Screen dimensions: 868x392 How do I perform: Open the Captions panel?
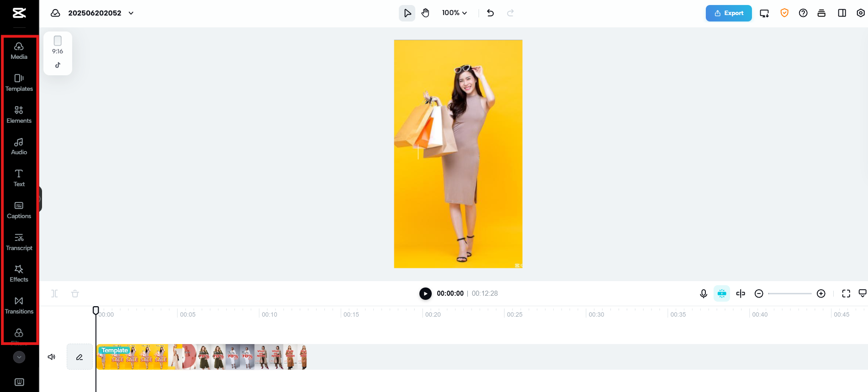(x=19, y=210)
